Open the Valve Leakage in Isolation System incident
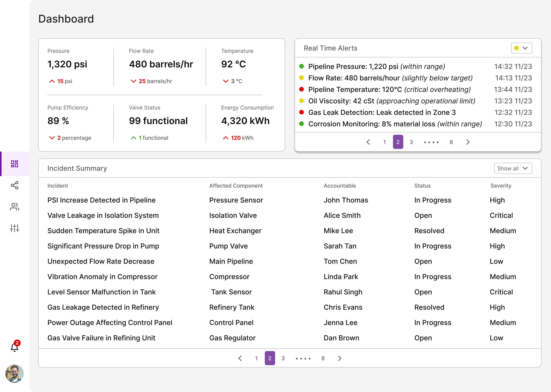Screen dimensions: 551x392 [x=103, y=215]
